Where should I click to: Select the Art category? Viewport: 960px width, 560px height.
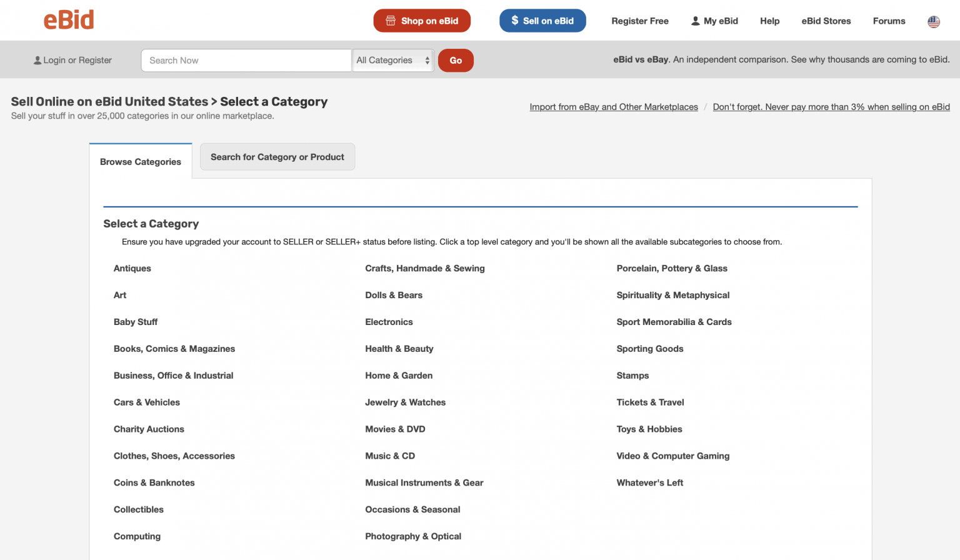click(x=120, y=296)
